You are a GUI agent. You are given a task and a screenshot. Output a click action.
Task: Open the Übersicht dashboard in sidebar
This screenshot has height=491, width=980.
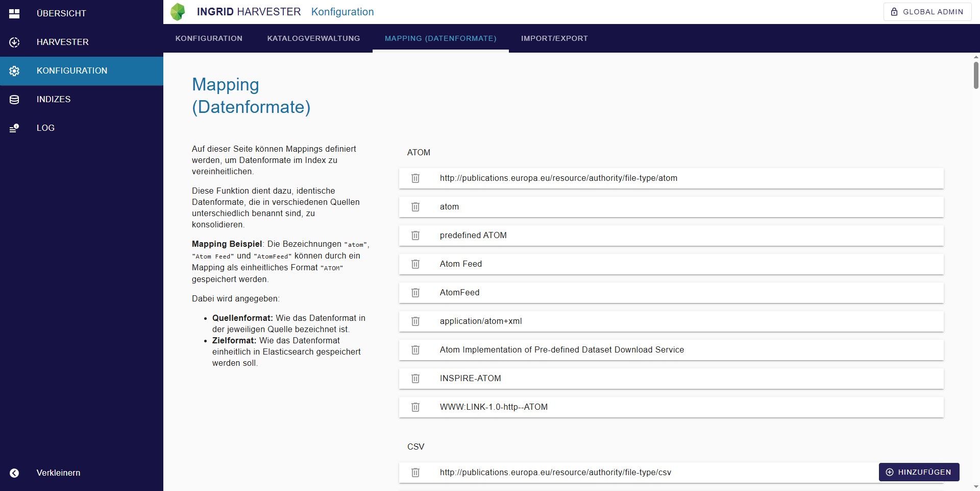tap(61, 13)
